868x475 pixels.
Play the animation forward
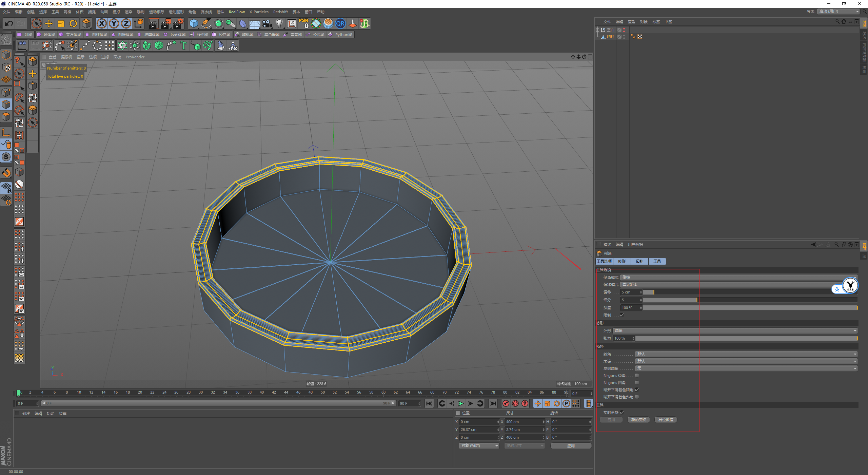(461, 403)
